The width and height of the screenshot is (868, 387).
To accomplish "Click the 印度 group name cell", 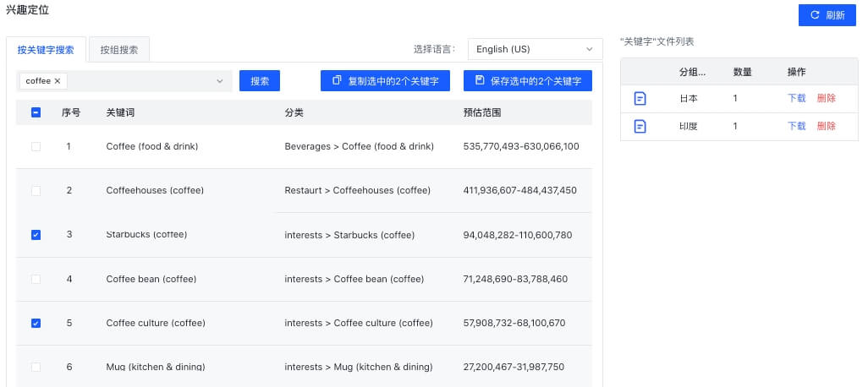I will (689, 126).
